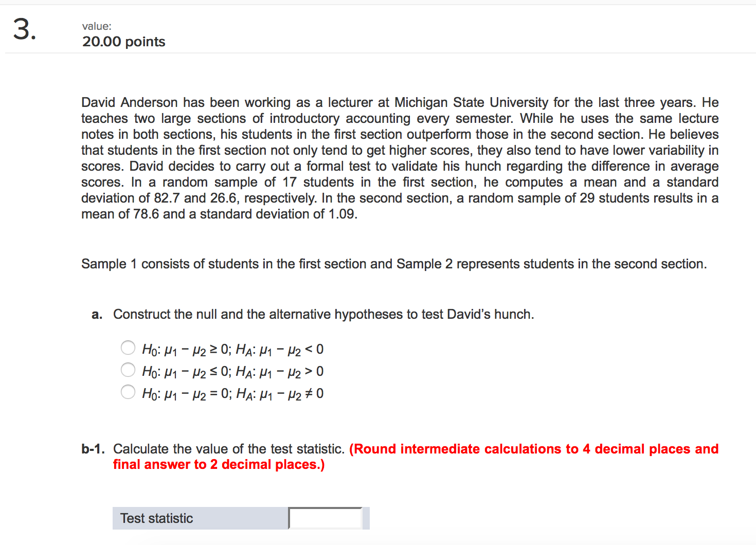Click the Sample 1 consists of students sentence
Image resolution: width=756 pixels, height=545 pixels.
(x=394, y=264)
